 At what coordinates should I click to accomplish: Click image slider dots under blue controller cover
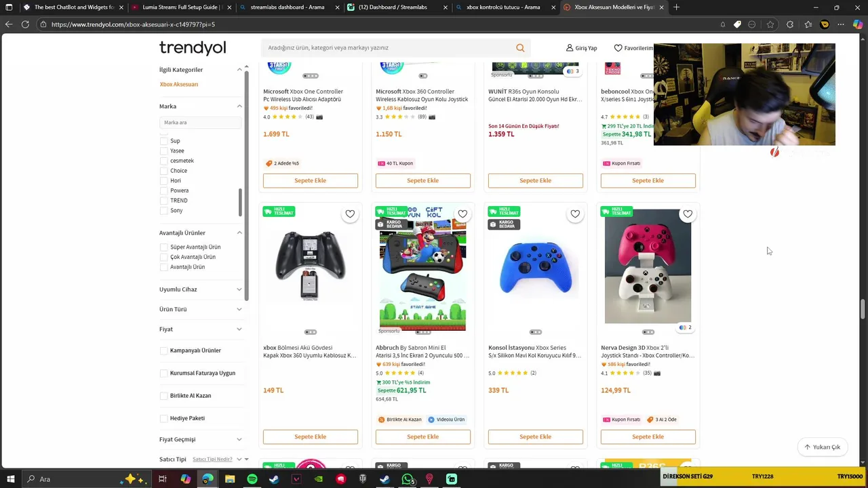pos(536,332)
